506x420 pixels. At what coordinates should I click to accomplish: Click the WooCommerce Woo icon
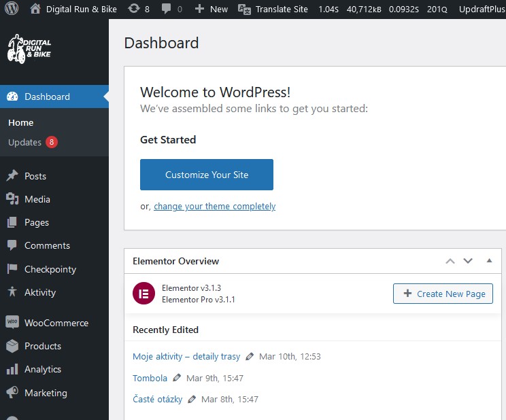(x=12, y=322)
